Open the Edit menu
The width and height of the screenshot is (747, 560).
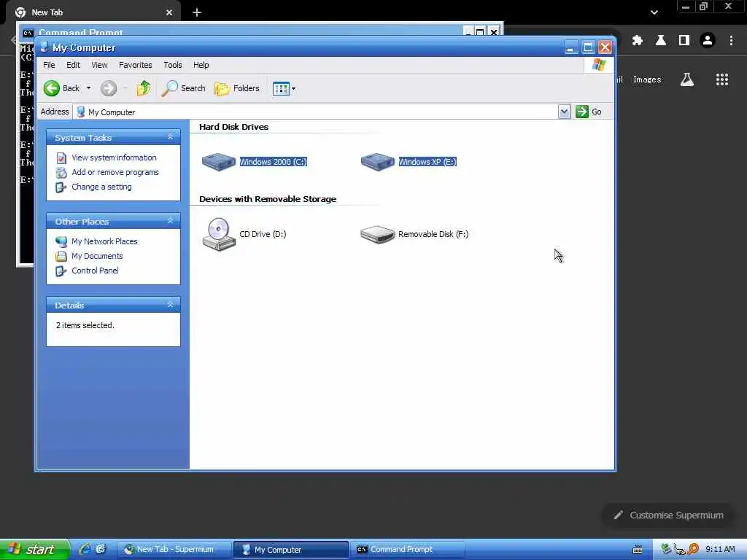click(73, 65)
